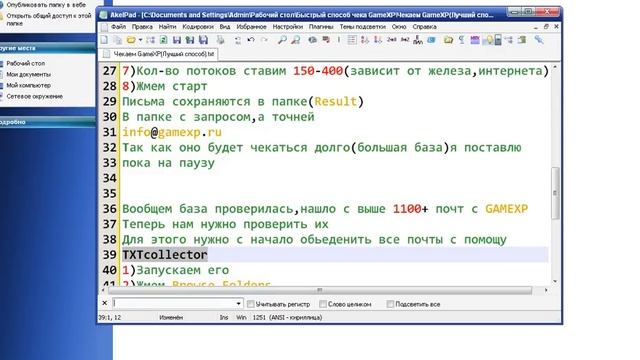Open the Настройки menu
Screen dimensions: 640x360
[x=288, y=27]
